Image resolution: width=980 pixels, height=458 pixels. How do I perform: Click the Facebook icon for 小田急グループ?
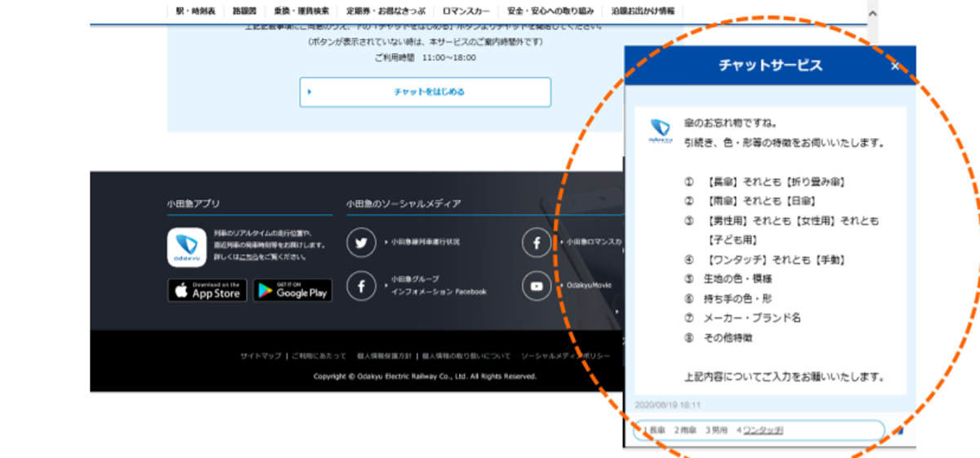click(x=361, y=286)
